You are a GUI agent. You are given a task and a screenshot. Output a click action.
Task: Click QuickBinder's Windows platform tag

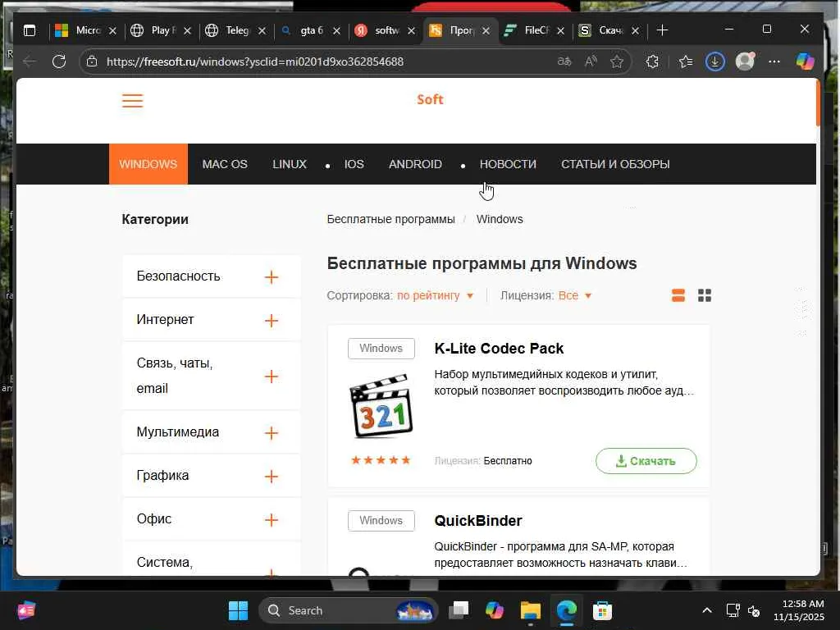(381, 521)
